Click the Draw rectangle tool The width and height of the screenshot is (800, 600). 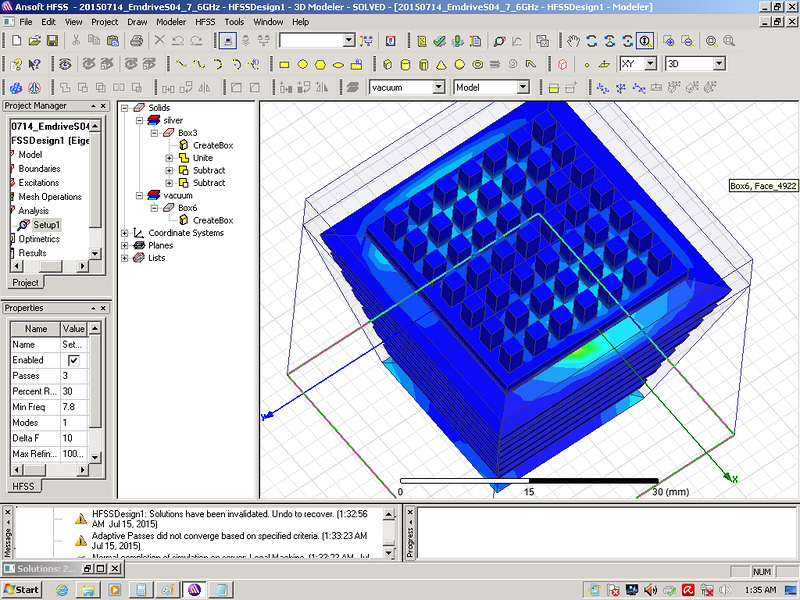[284, 64]
